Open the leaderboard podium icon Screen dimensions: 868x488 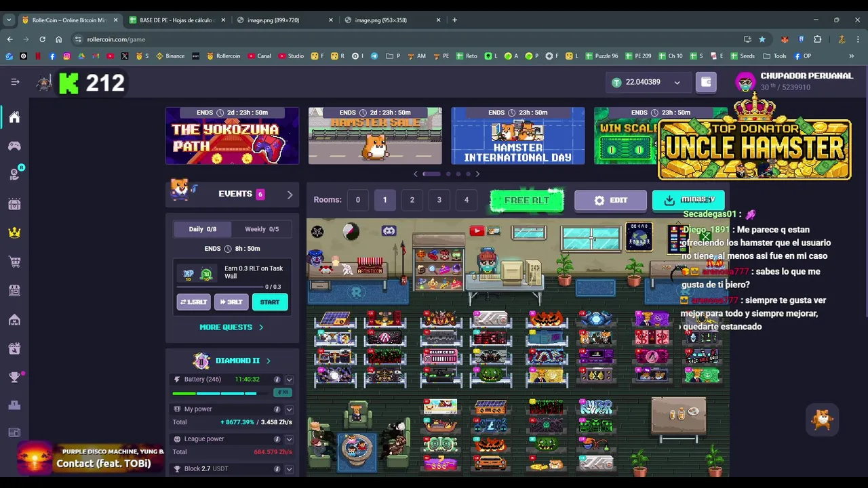click(14, 405)
